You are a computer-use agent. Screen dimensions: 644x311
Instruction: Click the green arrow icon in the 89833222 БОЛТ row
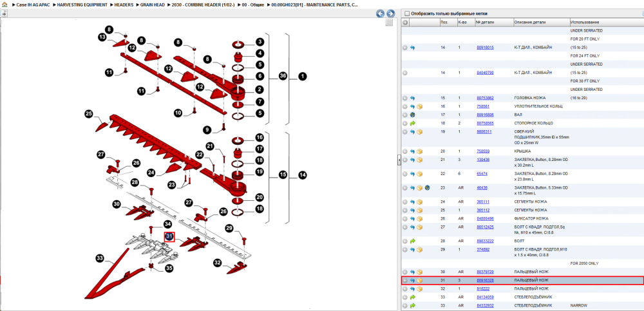[x=412, y=241]
